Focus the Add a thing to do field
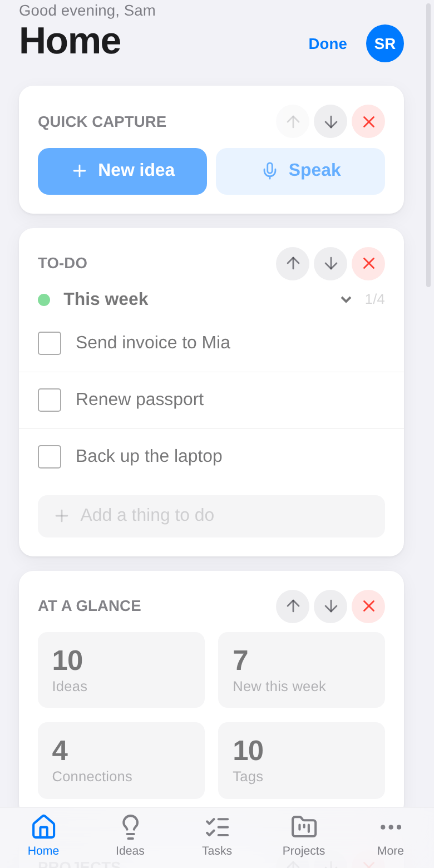Viewport: 434px width, 868px height. click(211, 516)
